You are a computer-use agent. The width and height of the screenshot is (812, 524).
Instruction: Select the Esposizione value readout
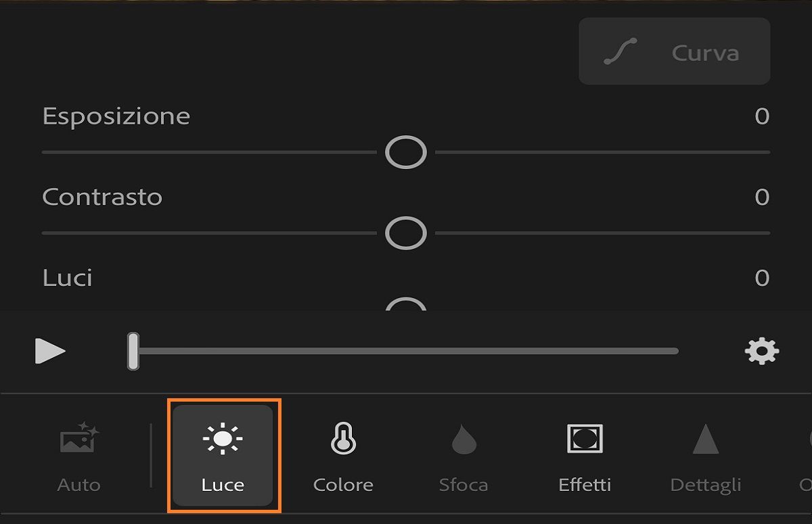(761, 116)
